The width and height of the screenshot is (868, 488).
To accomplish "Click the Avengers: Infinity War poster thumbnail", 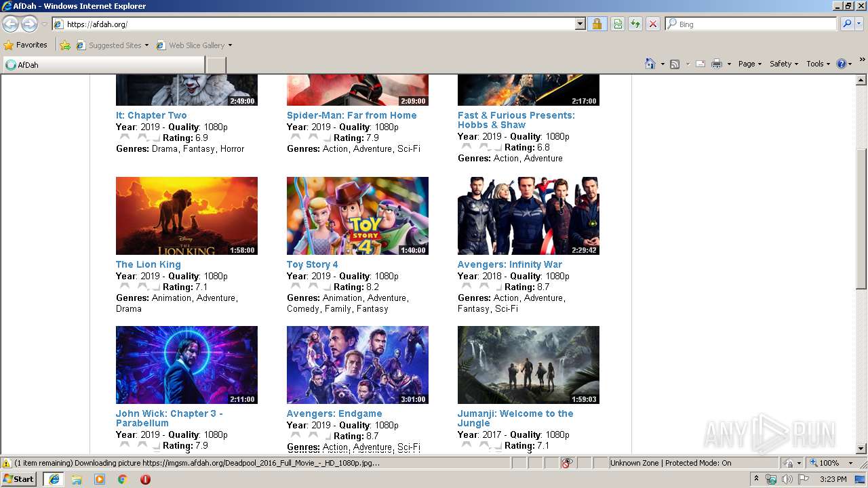I will pos(528,216).
